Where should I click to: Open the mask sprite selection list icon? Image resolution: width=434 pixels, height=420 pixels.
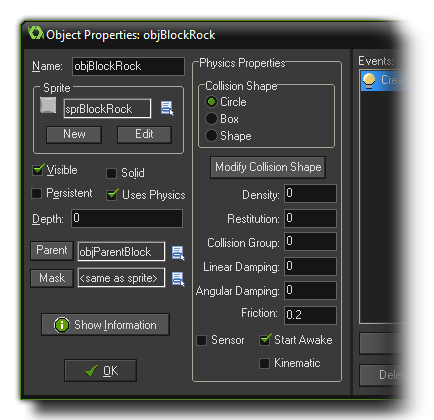[x=178, y=279]
